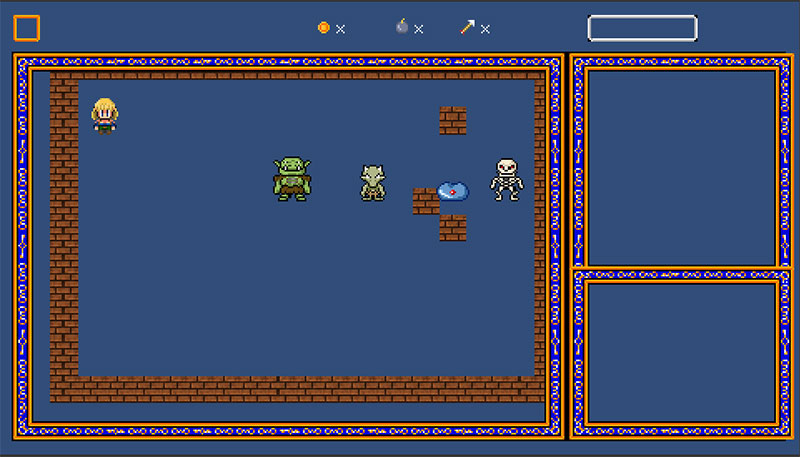Select the green orc enemy

tap(292, 179)
